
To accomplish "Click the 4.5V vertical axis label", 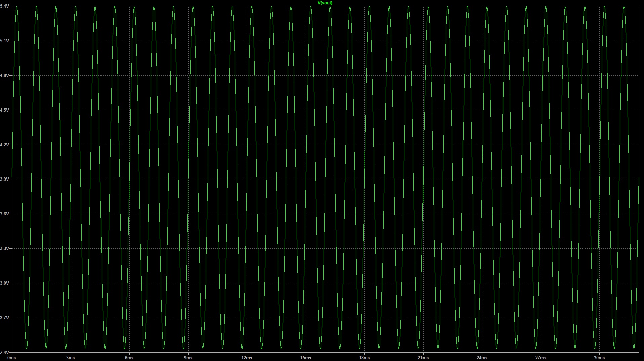I will (5, 110).
